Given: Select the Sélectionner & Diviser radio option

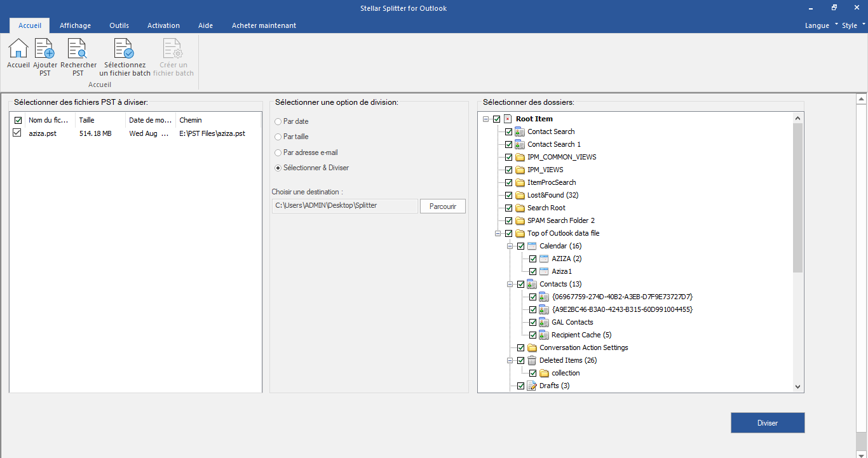Looking at the screenshot, I should point(278,168).
